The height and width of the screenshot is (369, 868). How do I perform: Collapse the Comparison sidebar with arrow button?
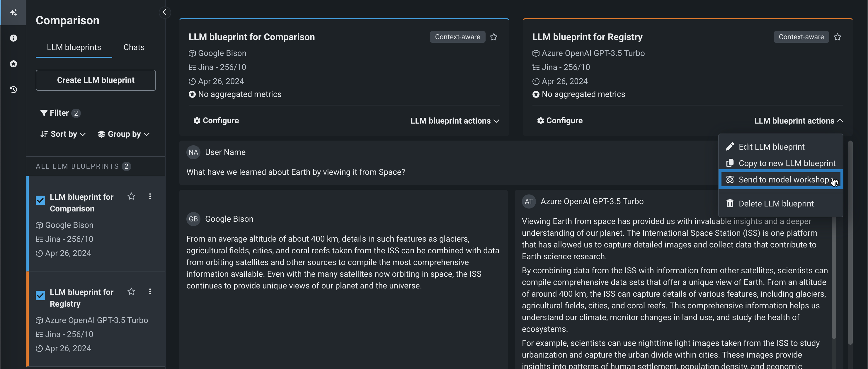164,13
